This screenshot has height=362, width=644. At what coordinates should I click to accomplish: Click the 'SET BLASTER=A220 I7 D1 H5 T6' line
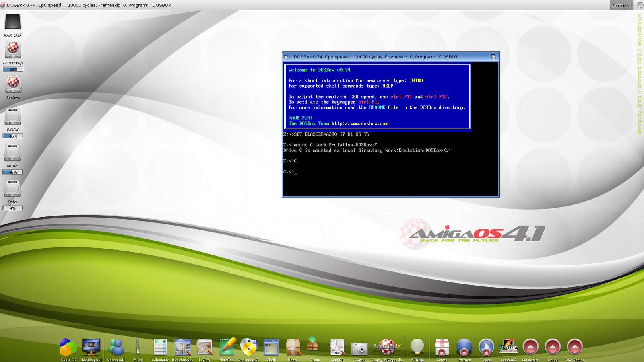[x=326, y=134]
